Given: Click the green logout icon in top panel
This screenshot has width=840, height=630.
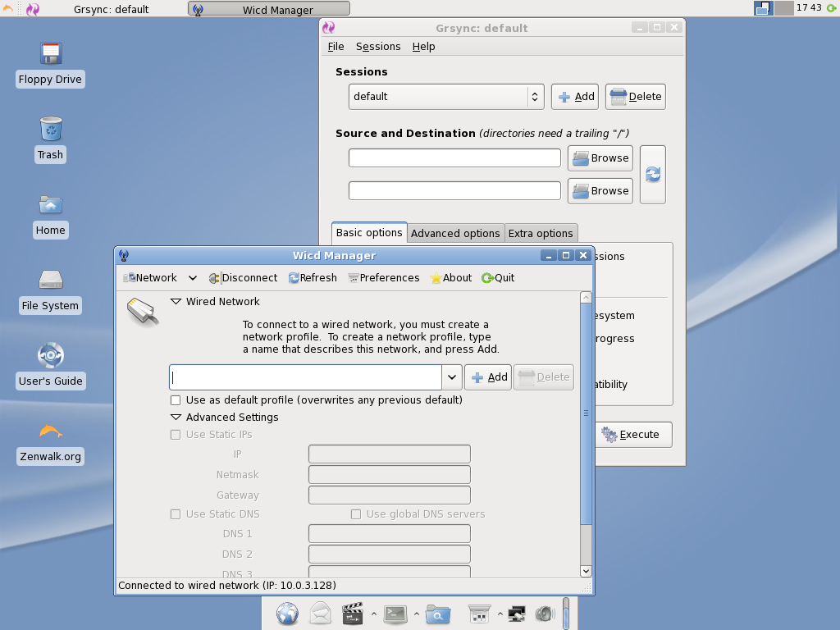Looking at the screenshot, I should coord(832,8).
